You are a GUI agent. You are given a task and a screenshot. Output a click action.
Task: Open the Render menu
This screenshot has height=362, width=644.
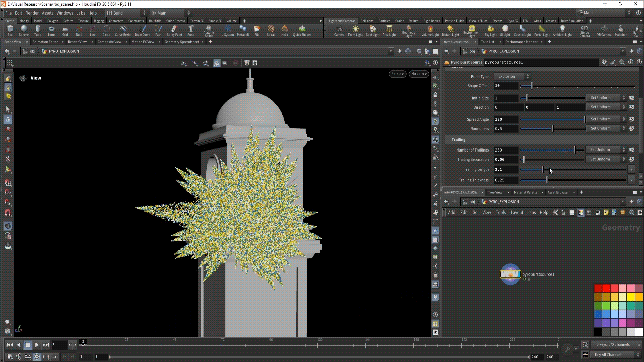pyautogui.click(x=32, y=13)
